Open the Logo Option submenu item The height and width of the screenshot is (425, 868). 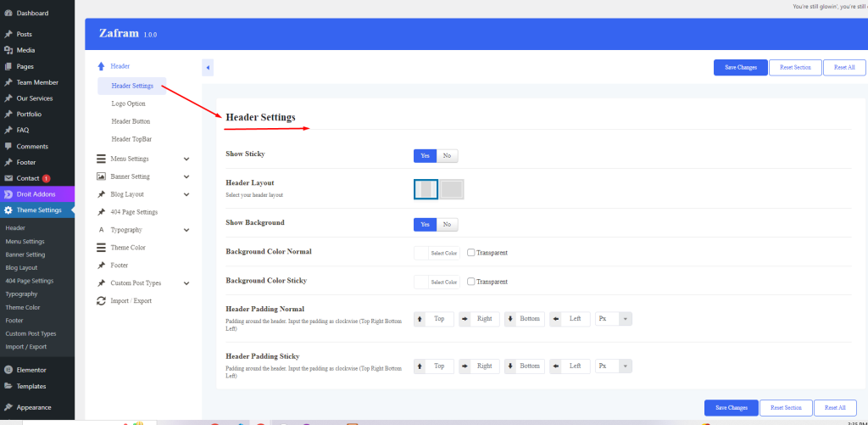tap(128, 103)
